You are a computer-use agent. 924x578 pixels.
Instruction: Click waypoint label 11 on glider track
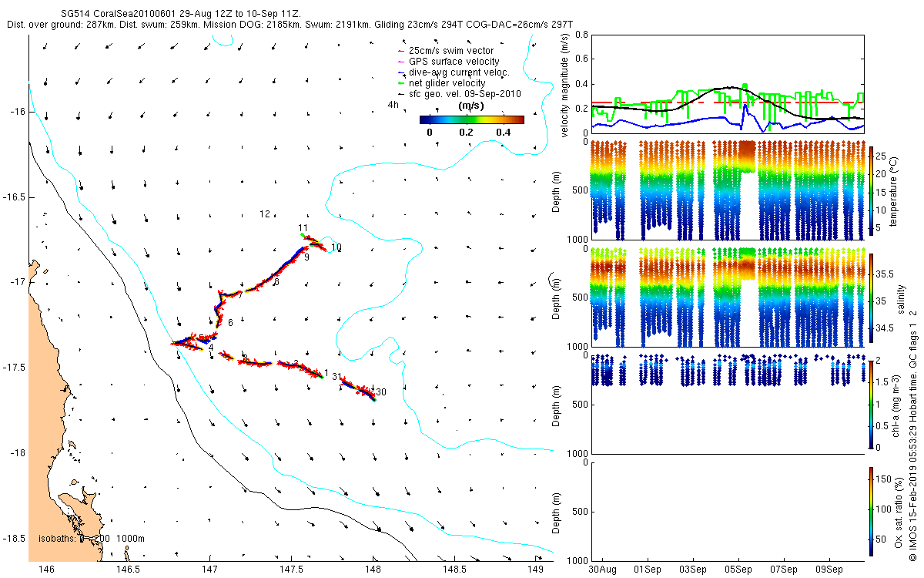[303, 228]
